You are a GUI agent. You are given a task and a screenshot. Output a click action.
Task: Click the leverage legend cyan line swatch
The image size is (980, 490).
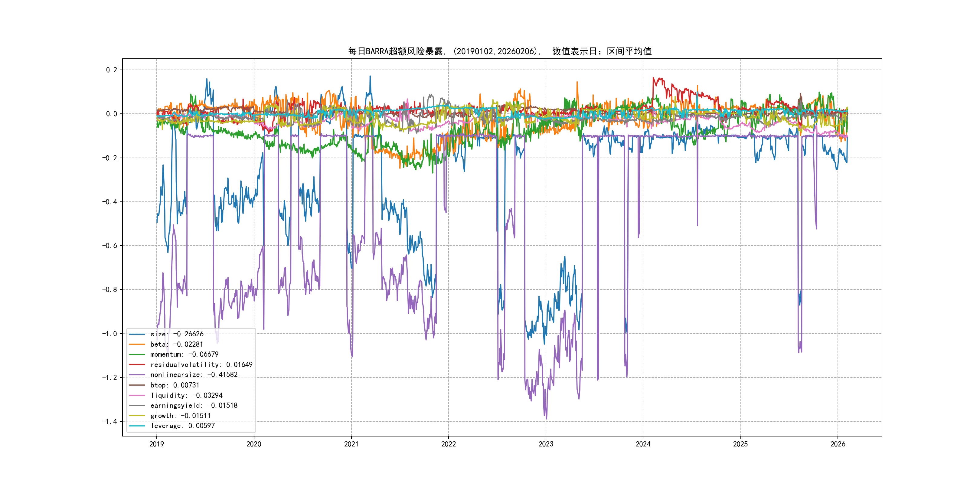[137, 426]
